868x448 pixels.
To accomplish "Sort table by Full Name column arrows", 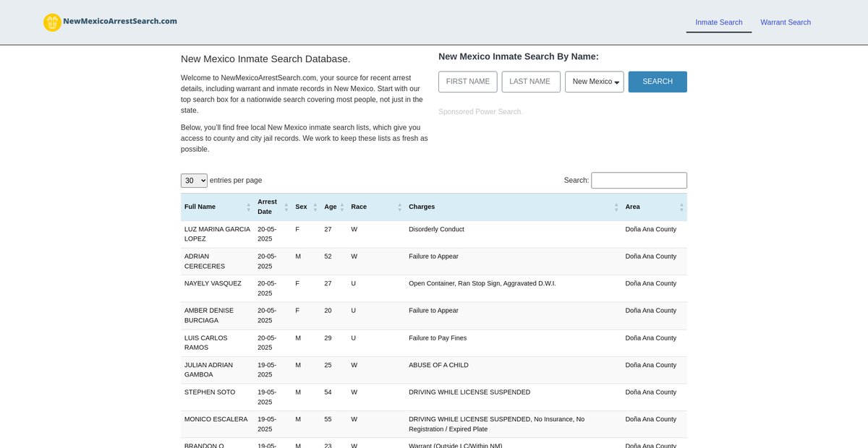I will click(x=248, y=207).
